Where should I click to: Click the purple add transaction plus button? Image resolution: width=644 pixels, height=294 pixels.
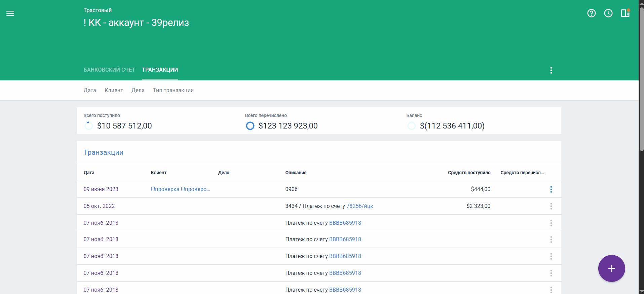pyautogui.click(x=611, y=268)
